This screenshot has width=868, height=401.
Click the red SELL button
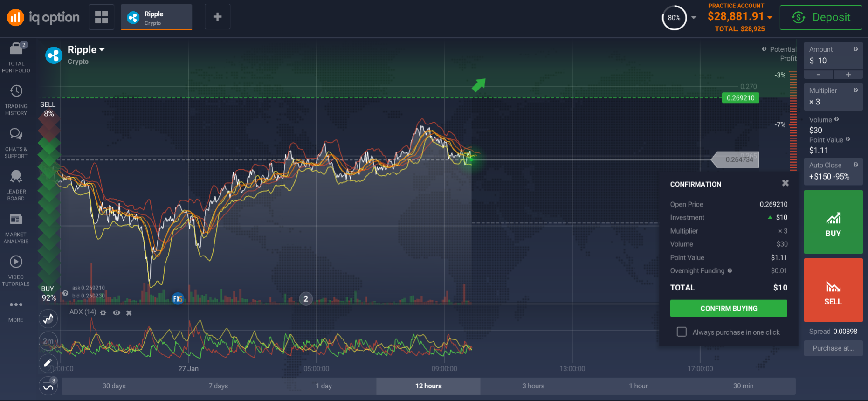pos(833,290)
